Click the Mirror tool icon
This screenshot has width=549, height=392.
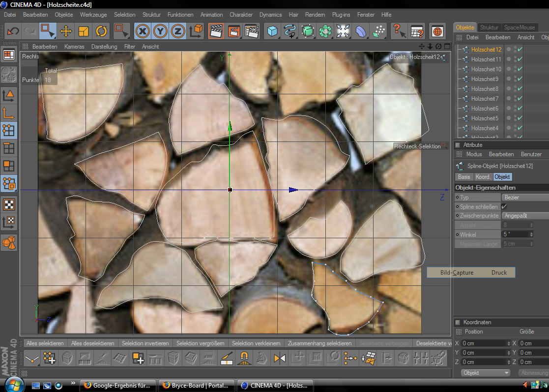(279, 359)
